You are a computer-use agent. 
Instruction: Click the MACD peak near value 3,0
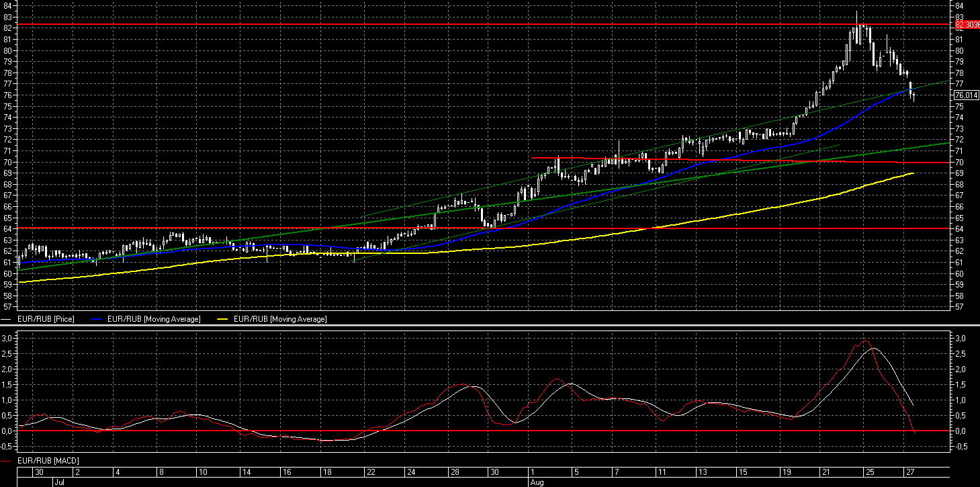pyautogui.click(x=865, y=341)
